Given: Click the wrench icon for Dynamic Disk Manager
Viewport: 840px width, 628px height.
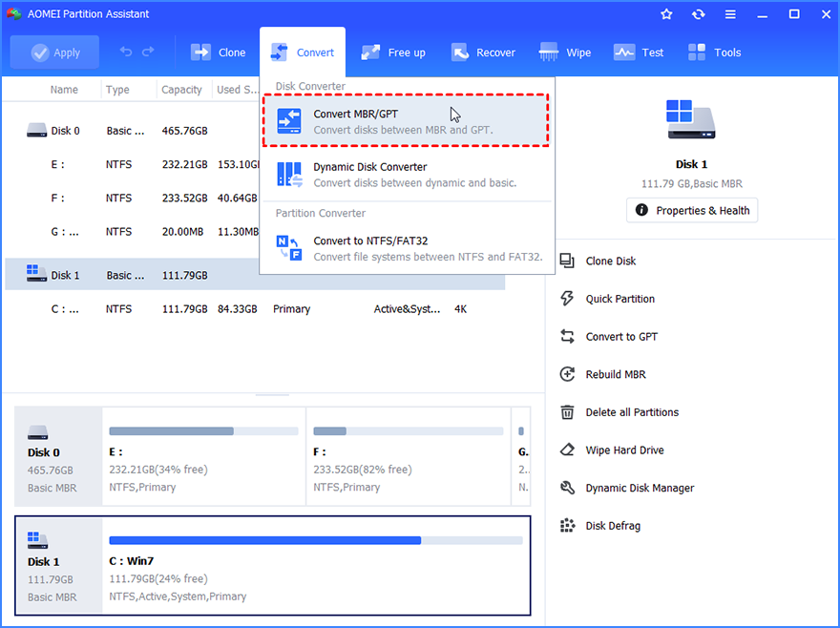Looking at the screenshot, I should click(567, 488).
